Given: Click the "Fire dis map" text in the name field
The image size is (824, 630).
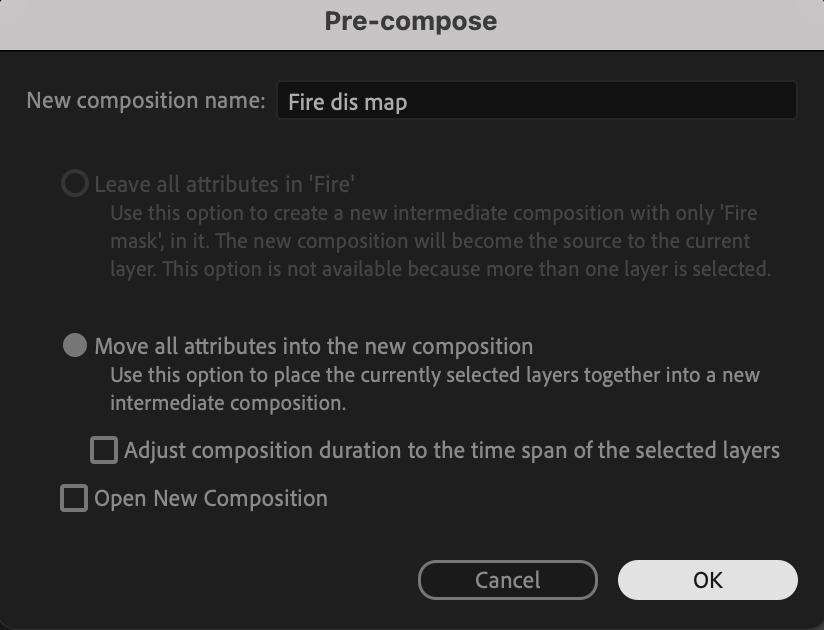Looking at the screenshot, I should tap(347, 102).
